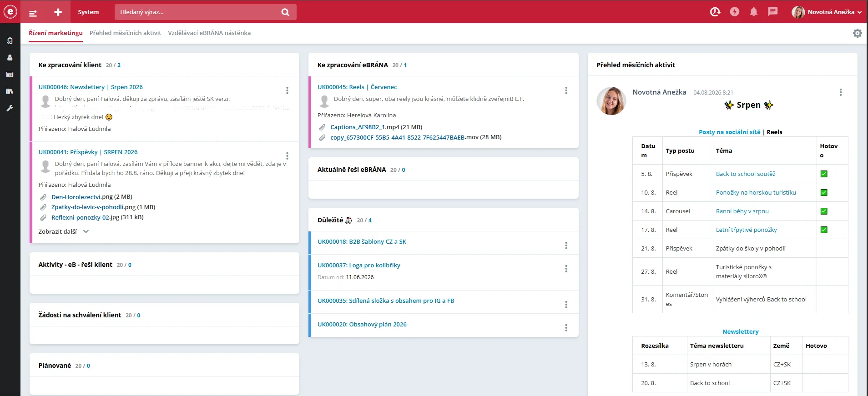868x396 pixels.
Task: Open the dashboard settings gear icon
Action: (x=857, y=33)
